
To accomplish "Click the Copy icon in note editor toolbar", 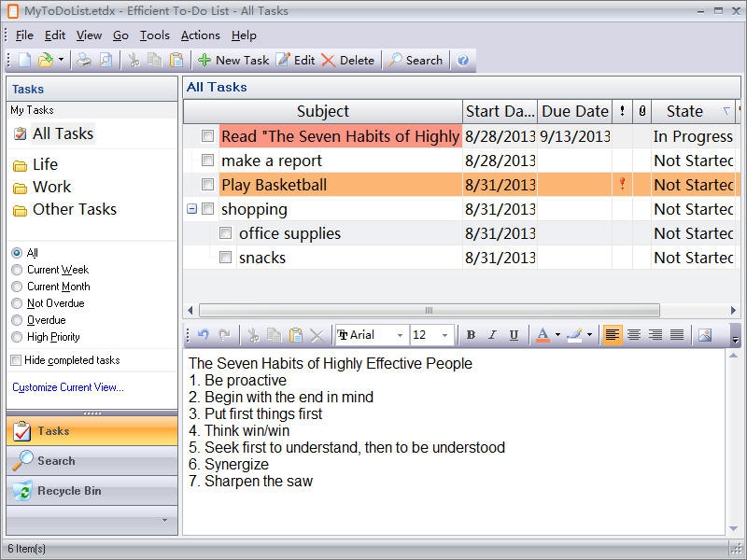I will [274, 335].
